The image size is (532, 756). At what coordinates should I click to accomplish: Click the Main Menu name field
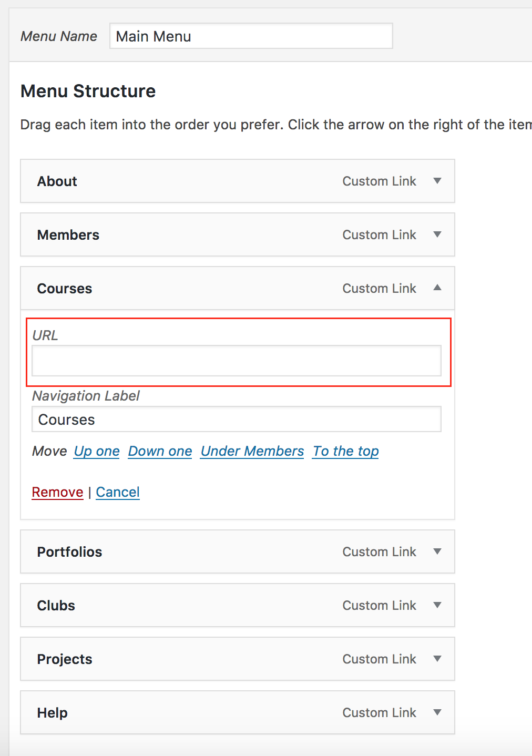251,36
